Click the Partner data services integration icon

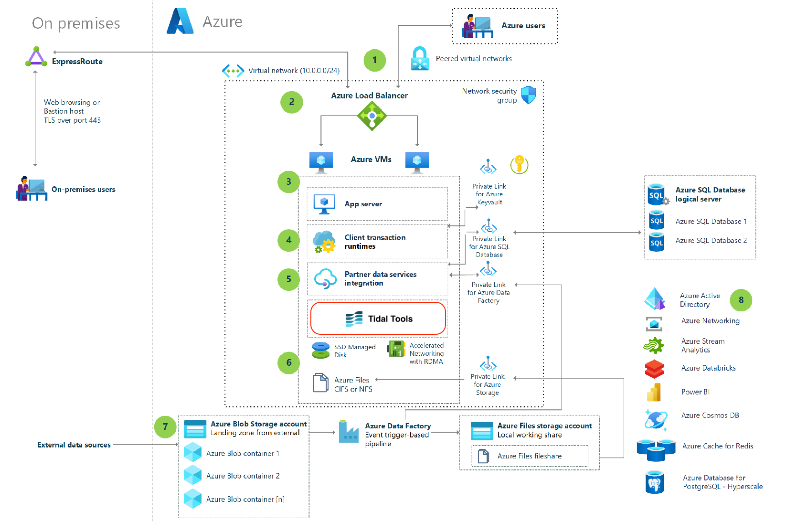tap(325, 278)
